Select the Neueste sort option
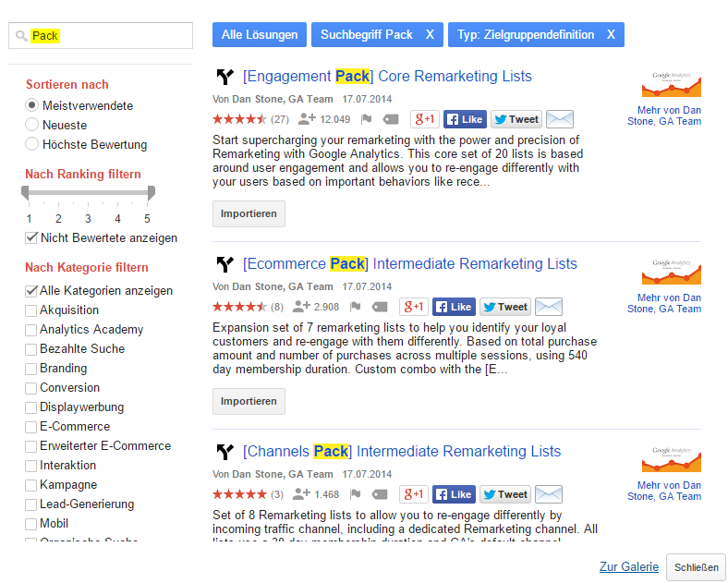The image size is (728, 583). (31, 125)
